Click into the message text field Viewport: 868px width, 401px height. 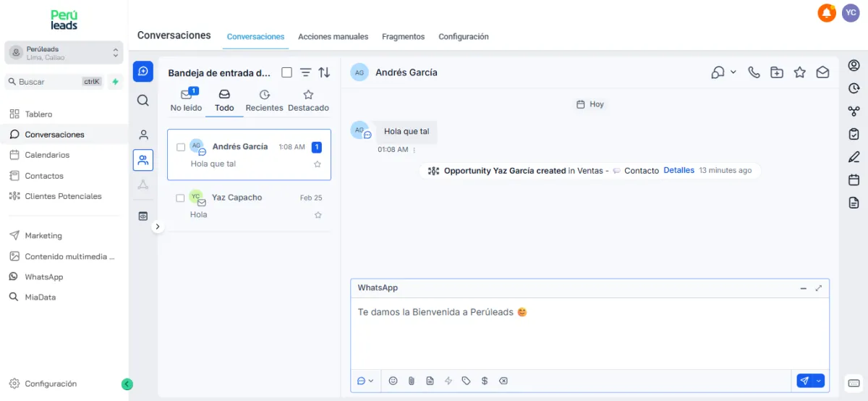590,333
